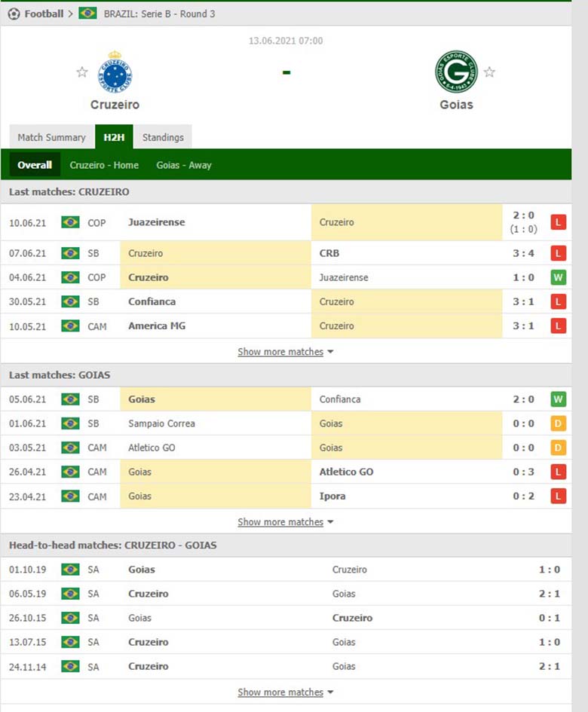Click the flag on the 30.05.21 SB row
The width and height of the screenshot is (588, 712).
pyautogui.click(x=70, y=301)
